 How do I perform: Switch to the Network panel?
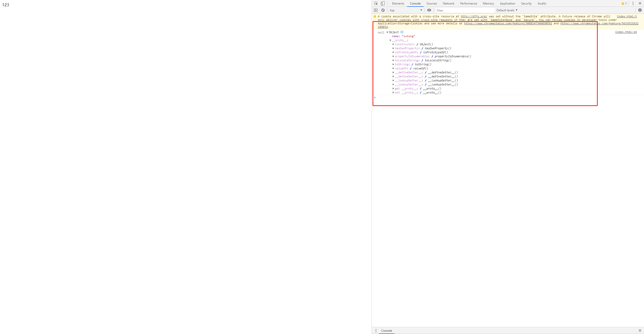point(449,3)
